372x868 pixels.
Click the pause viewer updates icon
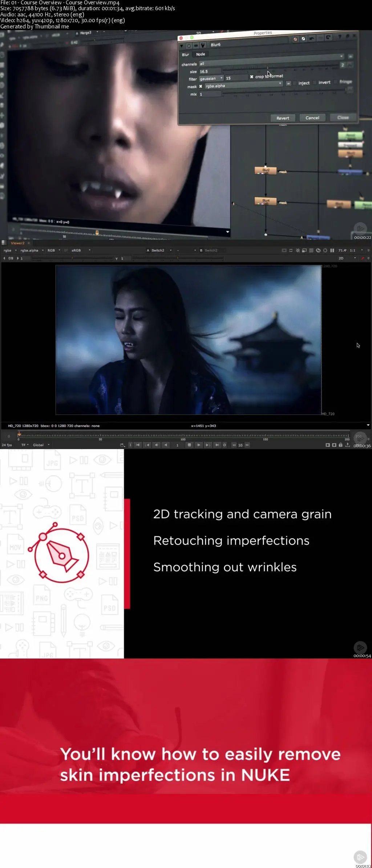332,250
